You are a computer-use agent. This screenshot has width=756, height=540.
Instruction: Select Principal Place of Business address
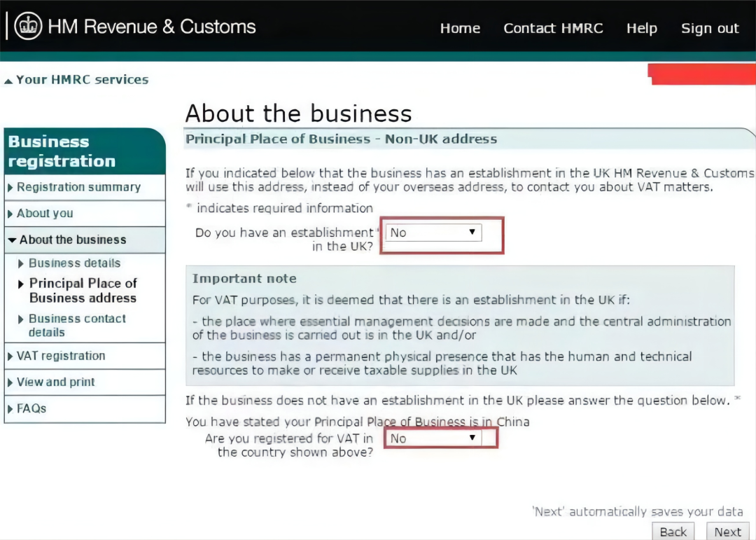click(x=83, y=291)
